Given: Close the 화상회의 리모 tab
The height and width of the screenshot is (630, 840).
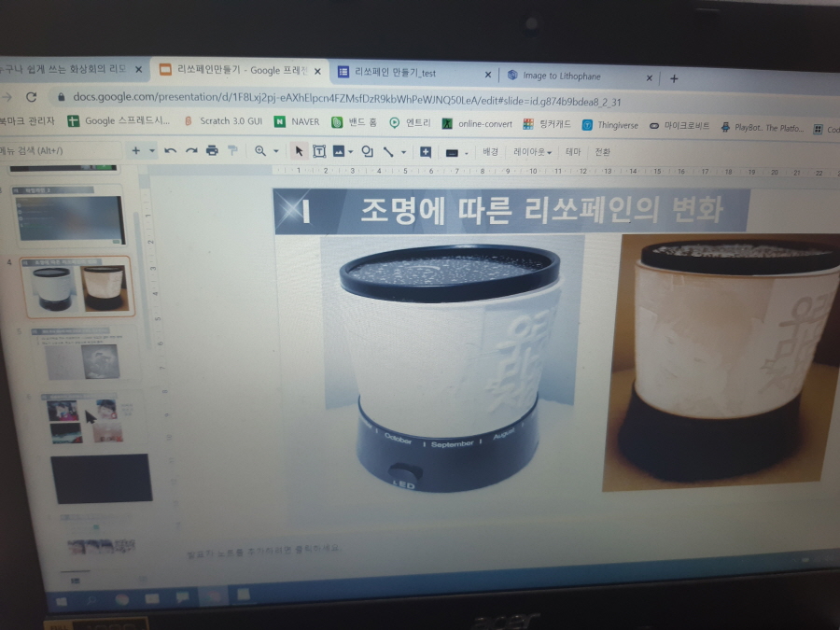Looking at the screenshot, I should tap(139, 70).
